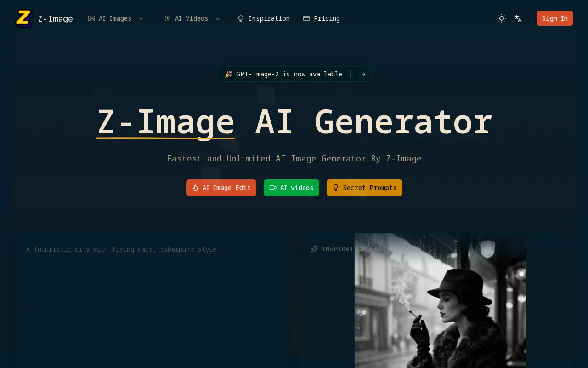This screenshot has width=588, height=368.
Task: Open the Z-Image home link text
Action: [55, 19]
